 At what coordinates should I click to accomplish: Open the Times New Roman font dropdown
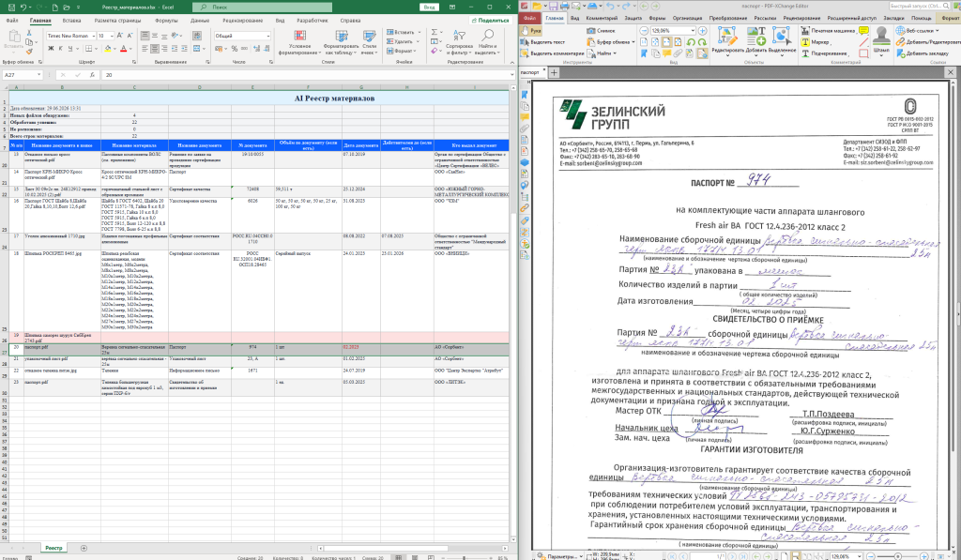(x=93, y=37)
